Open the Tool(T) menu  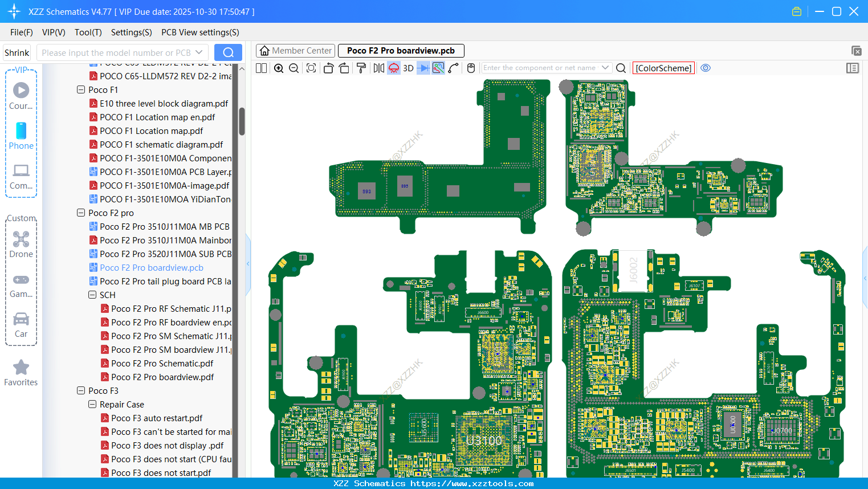click(x=88, y=32)
